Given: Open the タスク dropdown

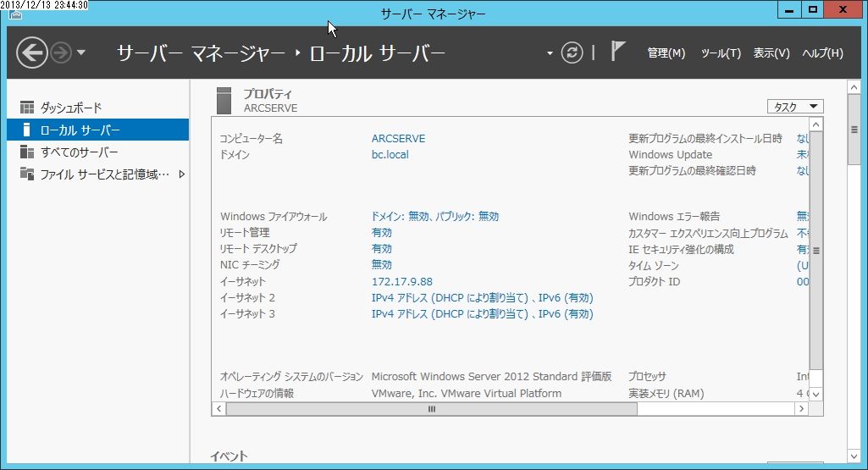Looking at the screenshot, I should pos(795,107).
